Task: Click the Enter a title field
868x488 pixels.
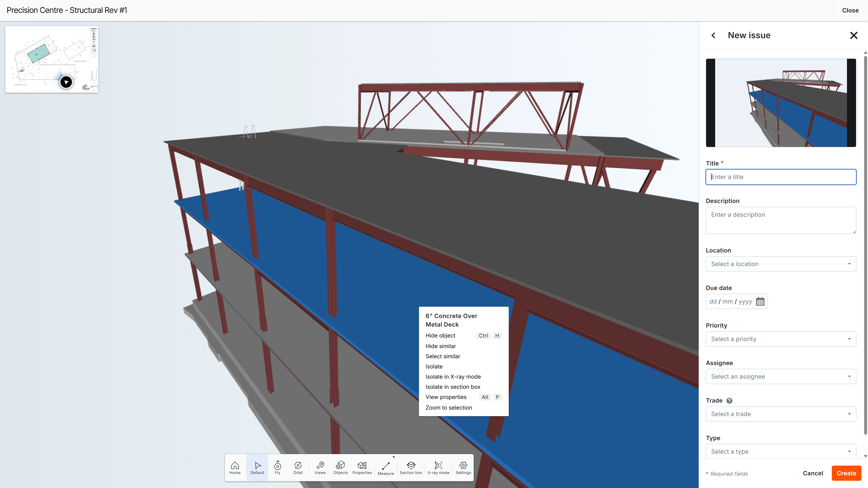Action: (780, 177)
